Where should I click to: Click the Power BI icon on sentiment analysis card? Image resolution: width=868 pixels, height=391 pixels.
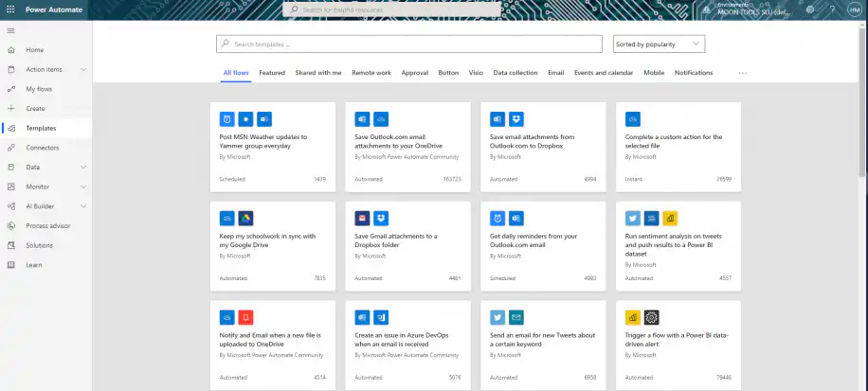point(670,219)
